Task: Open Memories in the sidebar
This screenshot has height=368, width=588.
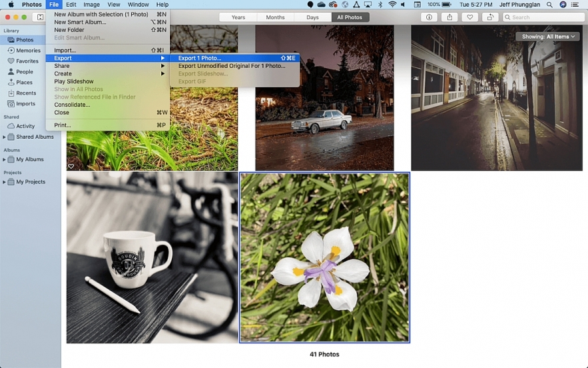Action: coord(28,51)
